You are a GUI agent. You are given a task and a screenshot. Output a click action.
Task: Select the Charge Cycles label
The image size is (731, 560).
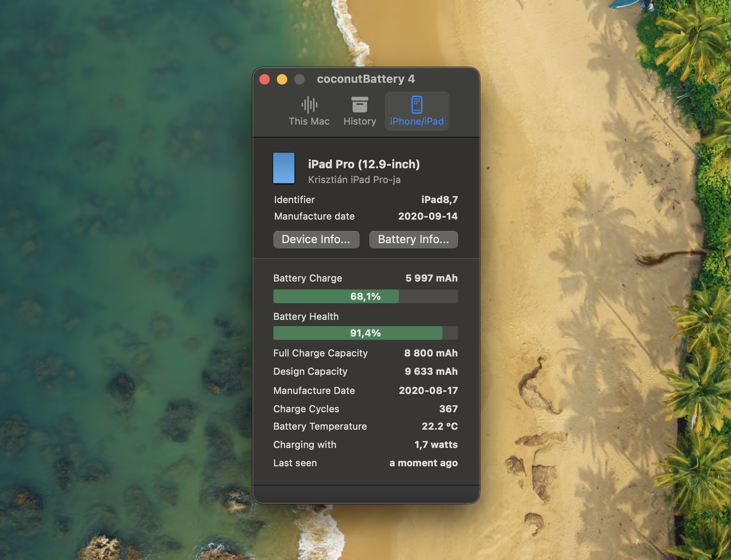point(306,409)
